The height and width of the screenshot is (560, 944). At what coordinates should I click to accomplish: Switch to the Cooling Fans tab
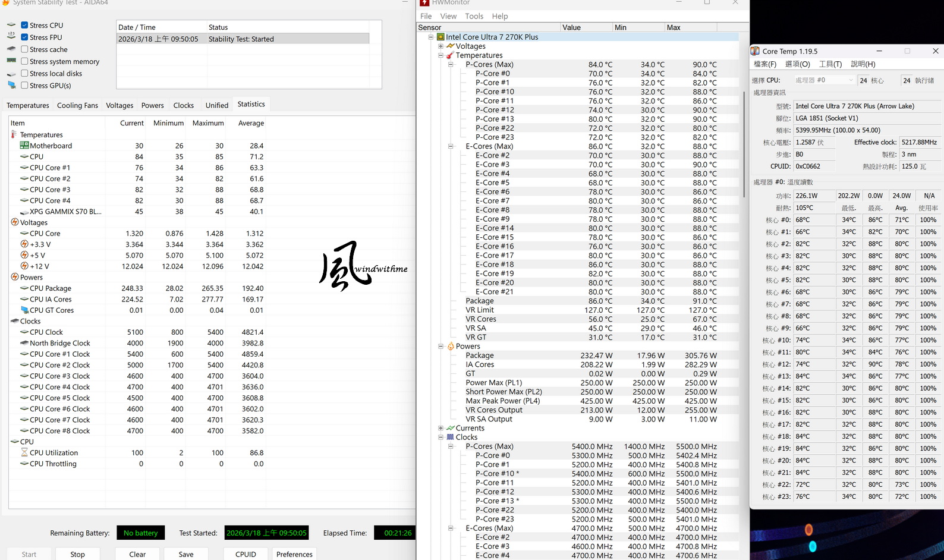77,105
